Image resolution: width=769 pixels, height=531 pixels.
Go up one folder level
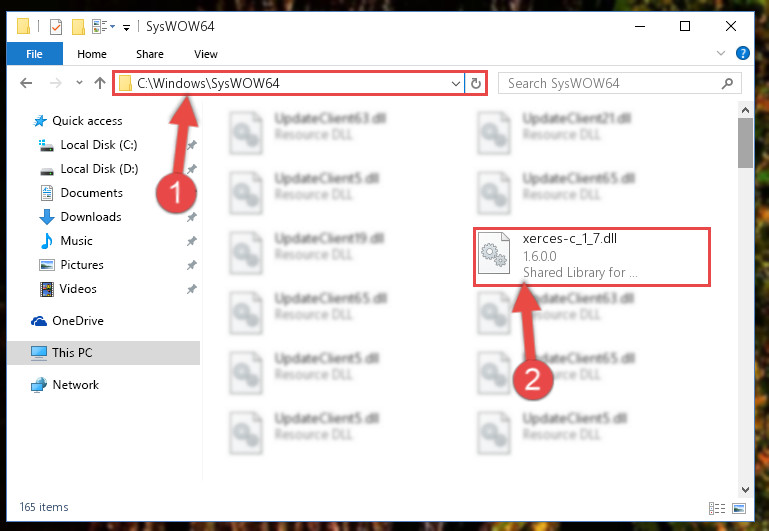pyautogui.click(x=100, y=83)
